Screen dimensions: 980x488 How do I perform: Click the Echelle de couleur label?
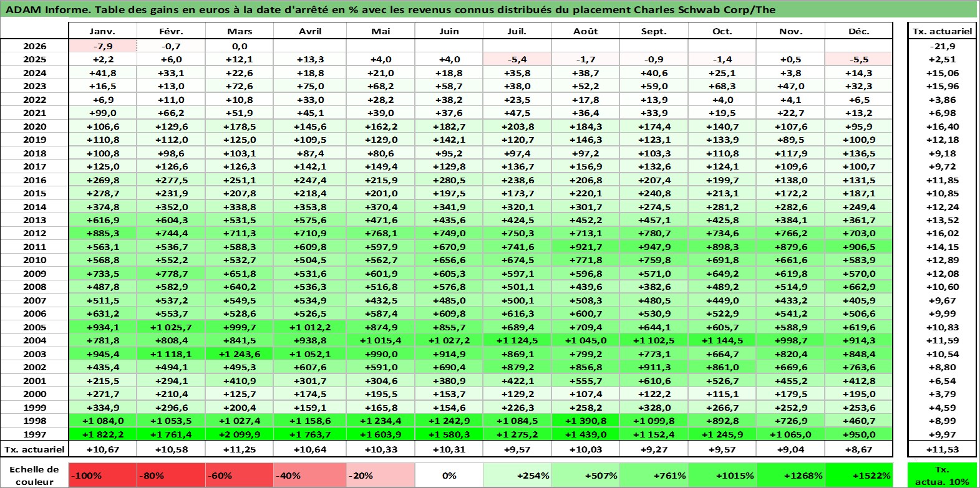pyautogui.click(x=34, y=475)
